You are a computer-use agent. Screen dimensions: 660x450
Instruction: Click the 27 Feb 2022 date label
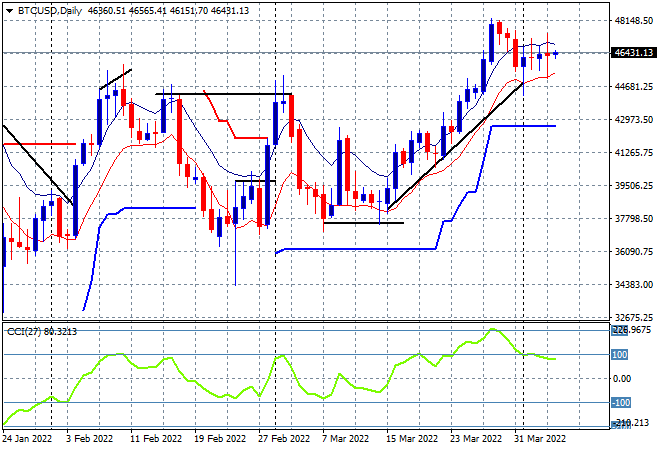(x=284, y=439)
